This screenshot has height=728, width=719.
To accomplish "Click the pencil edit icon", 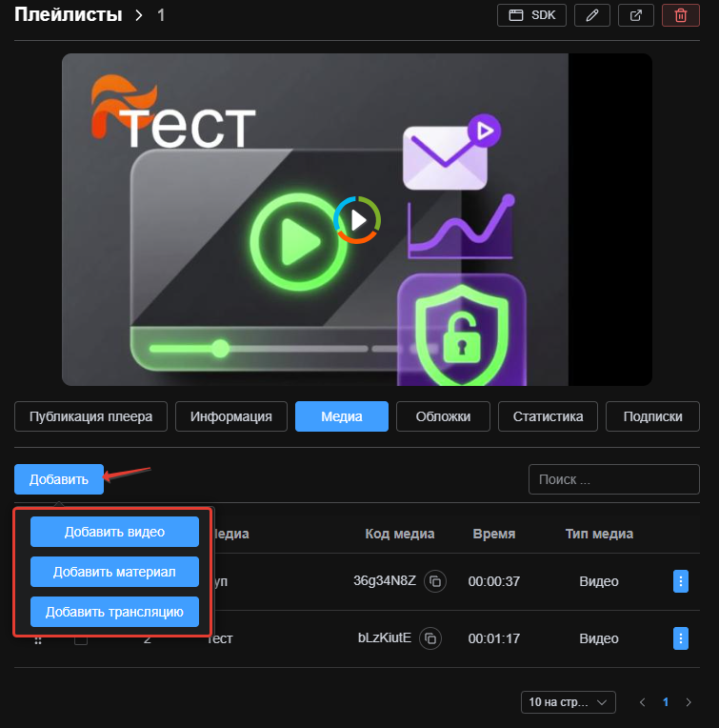I will pos(592,15).
